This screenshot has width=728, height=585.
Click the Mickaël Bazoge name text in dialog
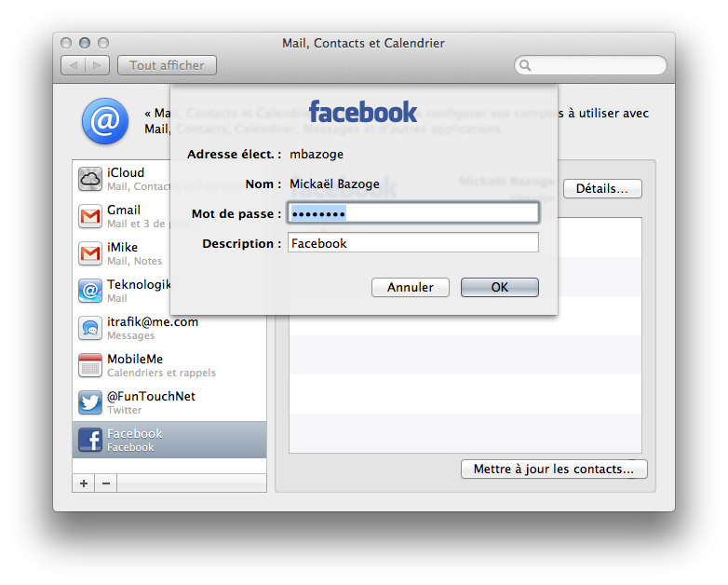pyautogui.click(x=334, y=184)
